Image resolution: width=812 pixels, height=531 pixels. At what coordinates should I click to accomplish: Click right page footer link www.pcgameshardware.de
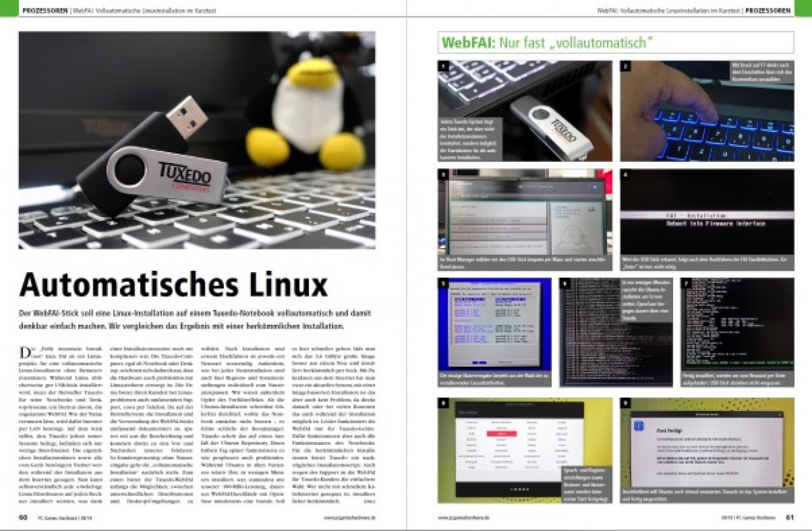tap(464, 517)
